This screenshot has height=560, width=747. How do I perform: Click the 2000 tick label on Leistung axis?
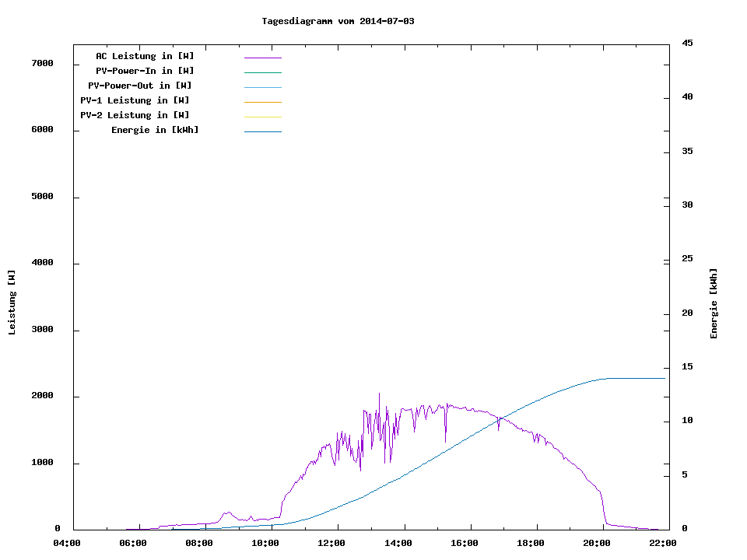pyautogui.click(x=42, y=396)
